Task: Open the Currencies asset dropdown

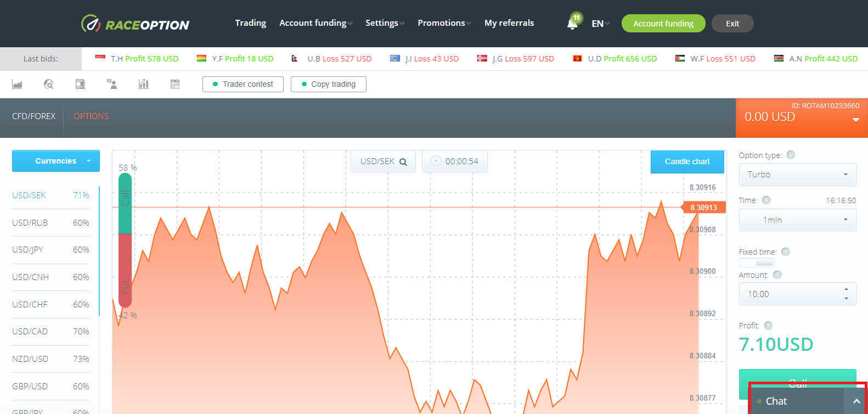Action: point(56,161)
